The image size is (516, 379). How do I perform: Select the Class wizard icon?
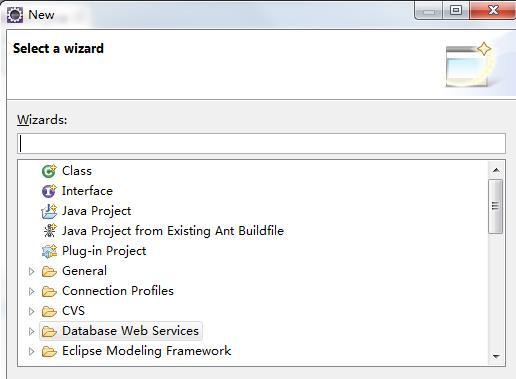[49, 171]
